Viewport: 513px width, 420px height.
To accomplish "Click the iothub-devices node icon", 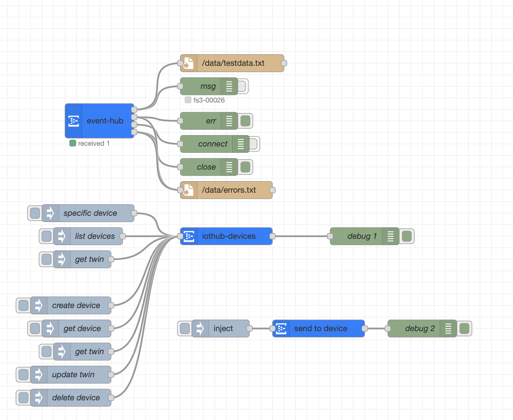I will tap(189, 236).
